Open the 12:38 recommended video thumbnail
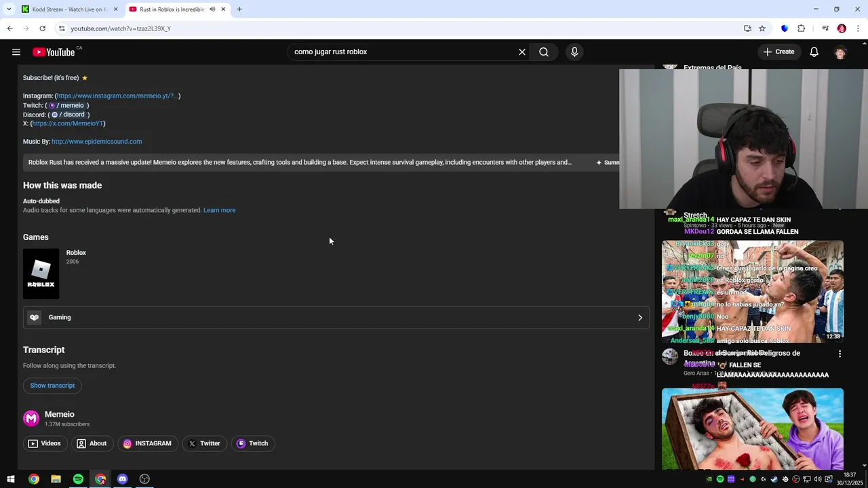The image size is (868, 488). [x=753, y=291]
